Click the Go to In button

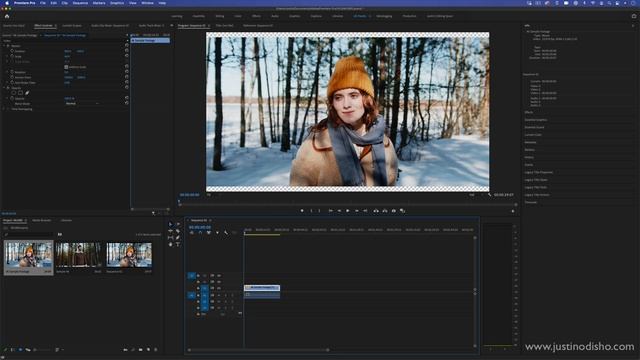pos(331,211)
